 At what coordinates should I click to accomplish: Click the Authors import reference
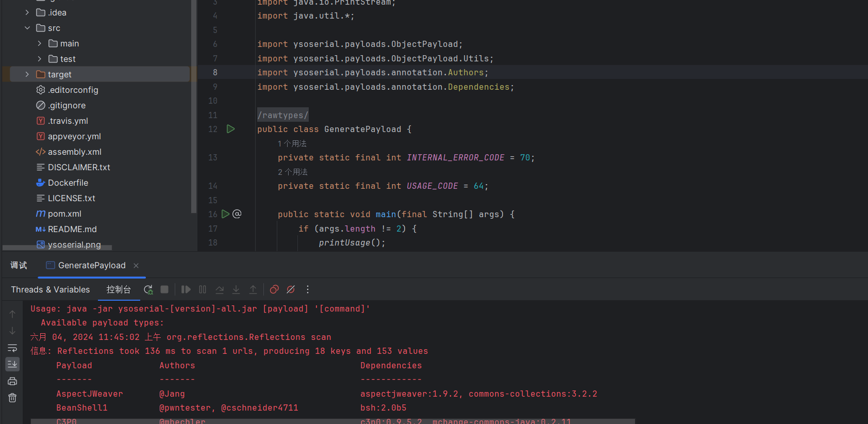coord(466,73)
